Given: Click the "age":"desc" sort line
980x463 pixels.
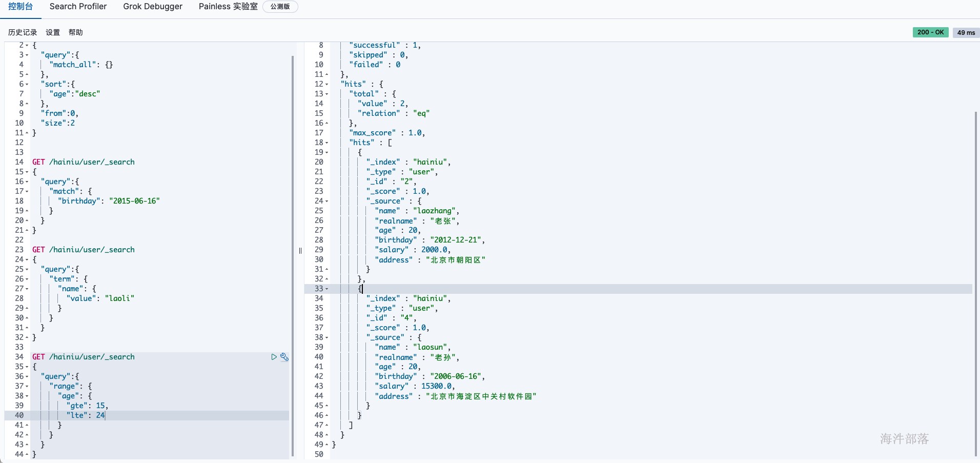Looking at the screenshot, I should (75, 94).
